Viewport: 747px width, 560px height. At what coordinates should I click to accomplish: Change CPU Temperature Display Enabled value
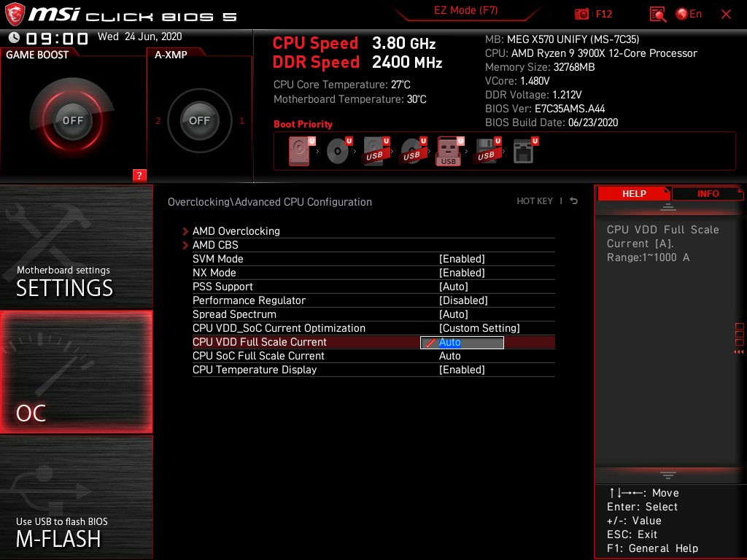462,370
